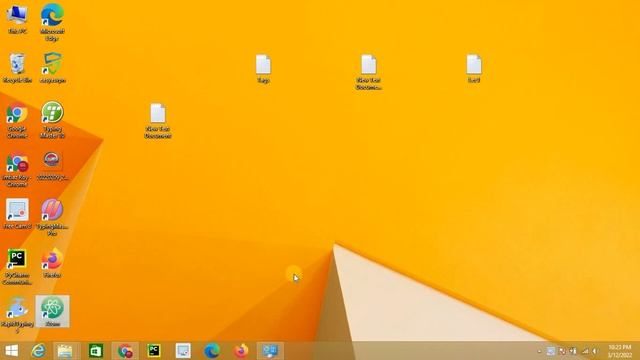Launch Firefox from the taskbar
The image size is (640, 360).
click(241, 351)
